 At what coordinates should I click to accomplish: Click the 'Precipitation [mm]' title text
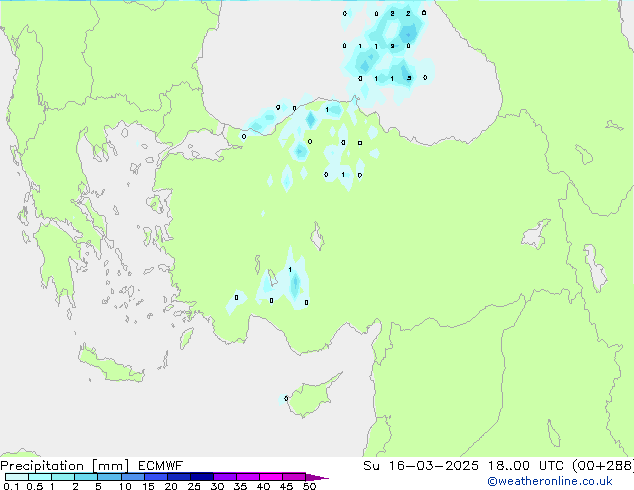(x=64, y=466)
